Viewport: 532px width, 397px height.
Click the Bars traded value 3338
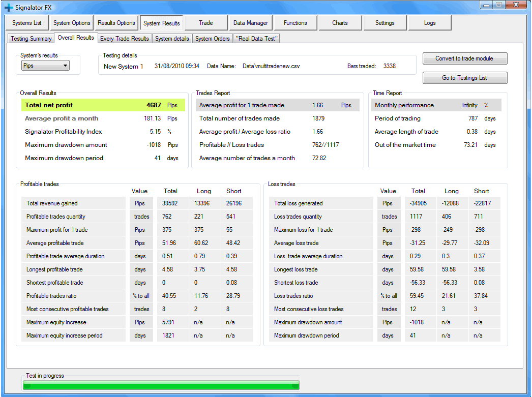click(390, 66)
